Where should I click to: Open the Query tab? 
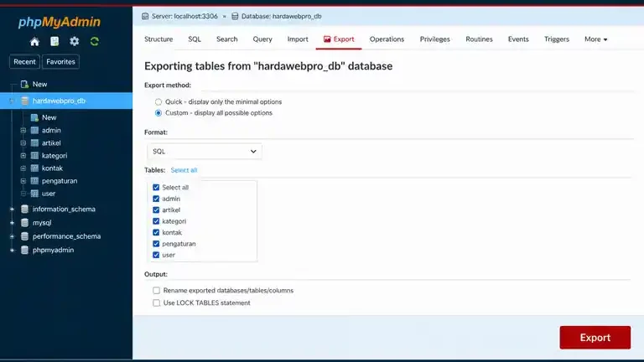[262, 39]
